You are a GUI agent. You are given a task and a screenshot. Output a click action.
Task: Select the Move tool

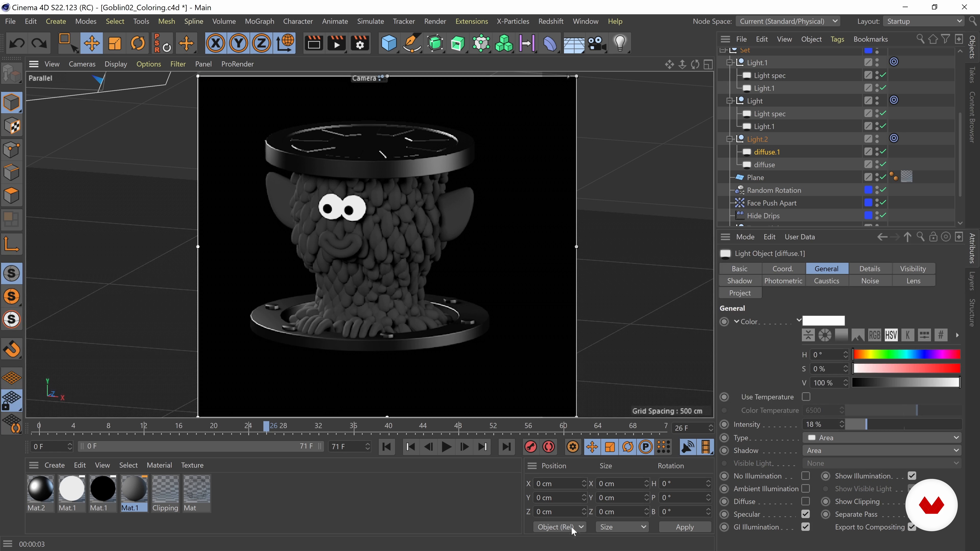point(91,43)
